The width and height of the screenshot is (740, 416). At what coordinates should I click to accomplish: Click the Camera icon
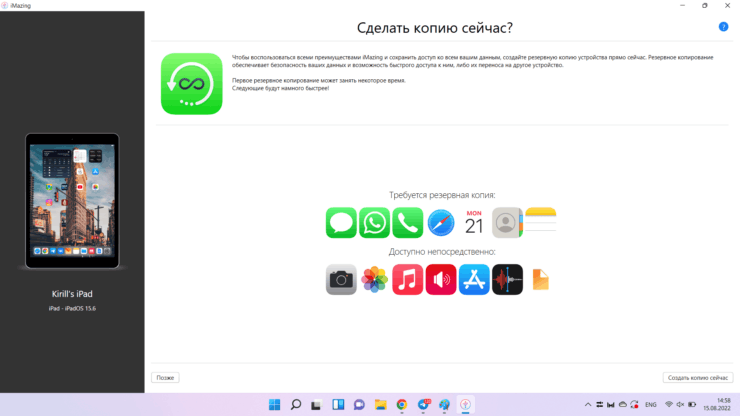[x=341, y=280]
